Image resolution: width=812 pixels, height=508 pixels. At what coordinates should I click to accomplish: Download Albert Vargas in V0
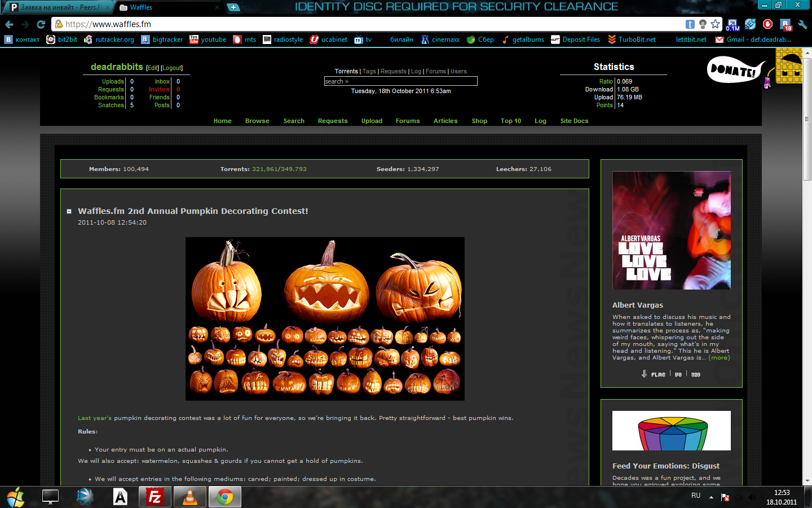pyautogui.click(x=678, y=374)
